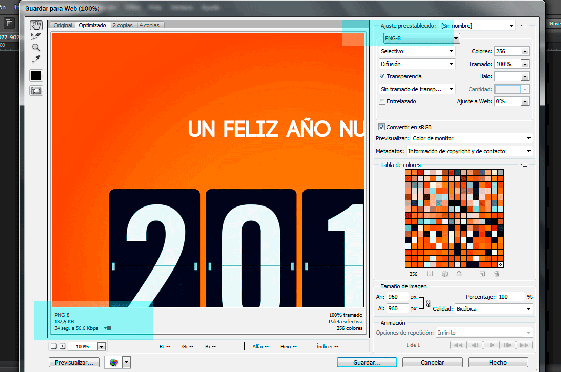The height and width of the screenshot is (372, 561).
Task: Click the Tramado percentage field
Action: [508, 64]
